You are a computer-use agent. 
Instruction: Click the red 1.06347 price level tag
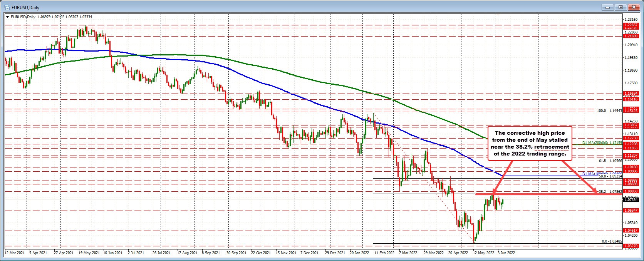tap(631, 210)
